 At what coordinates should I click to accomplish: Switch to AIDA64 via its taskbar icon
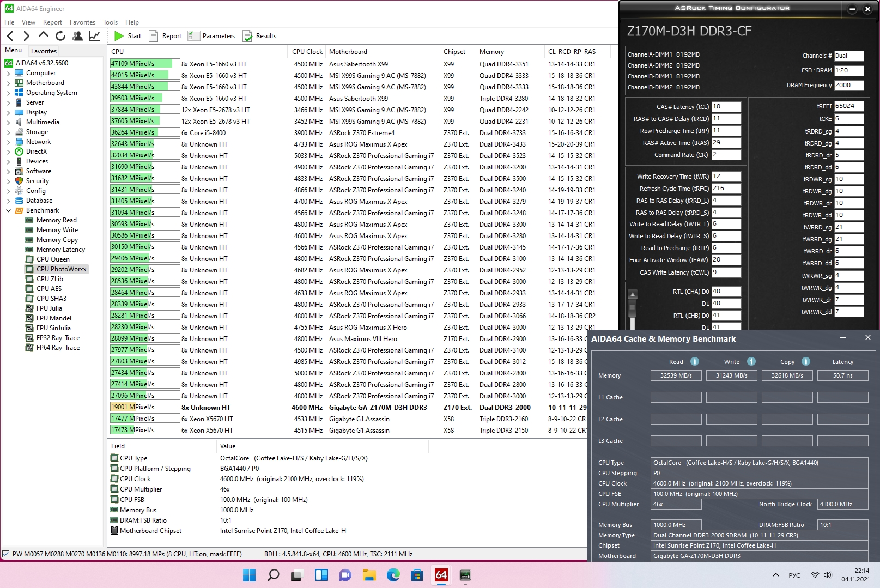(x=441, y=575)
